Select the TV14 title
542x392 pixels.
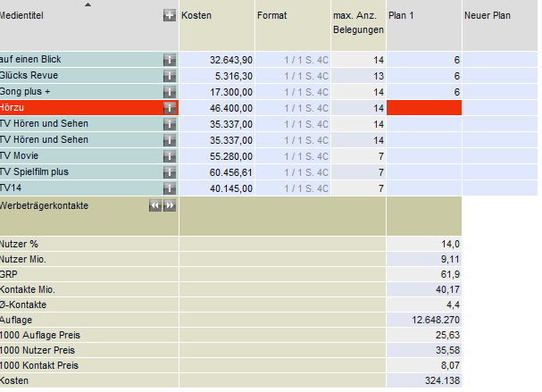(x=11, y=188)
